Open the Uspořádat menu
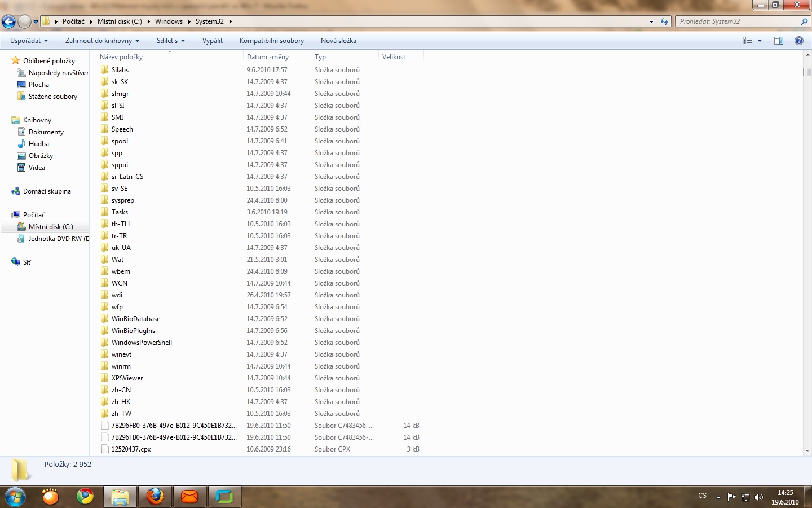The image size is (812, 508). click(29, 41)
